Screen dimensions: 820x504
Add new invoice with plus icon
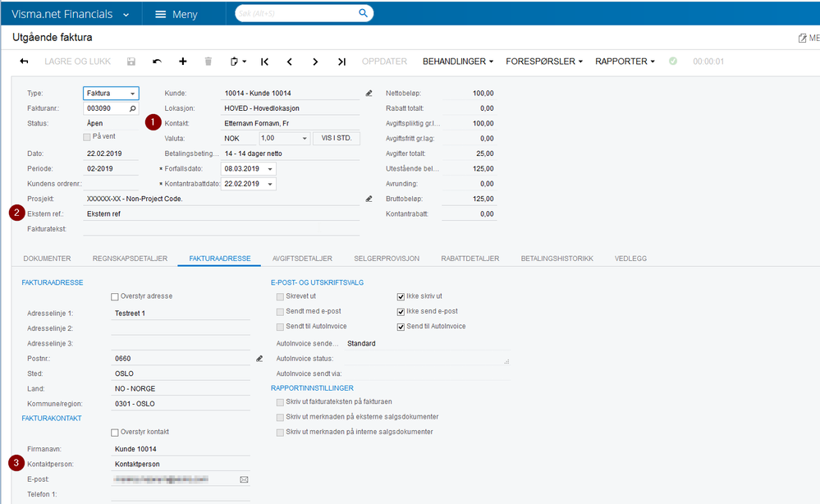(182, 62)
